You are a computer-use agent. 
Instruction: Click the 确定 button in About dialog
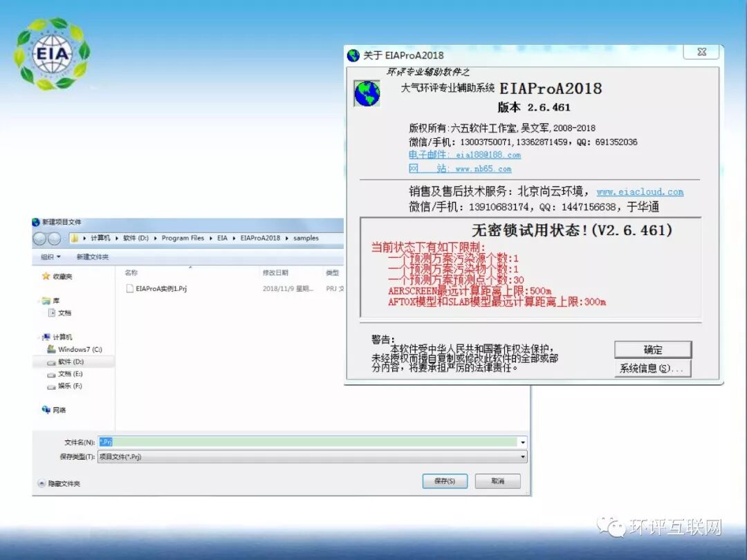pos(653,350)
